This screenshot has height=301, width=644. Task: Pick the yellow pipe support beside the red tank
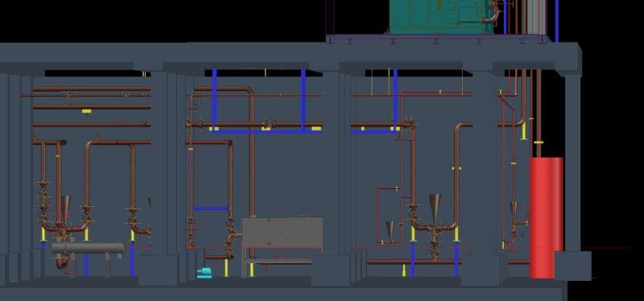point(524,131)
